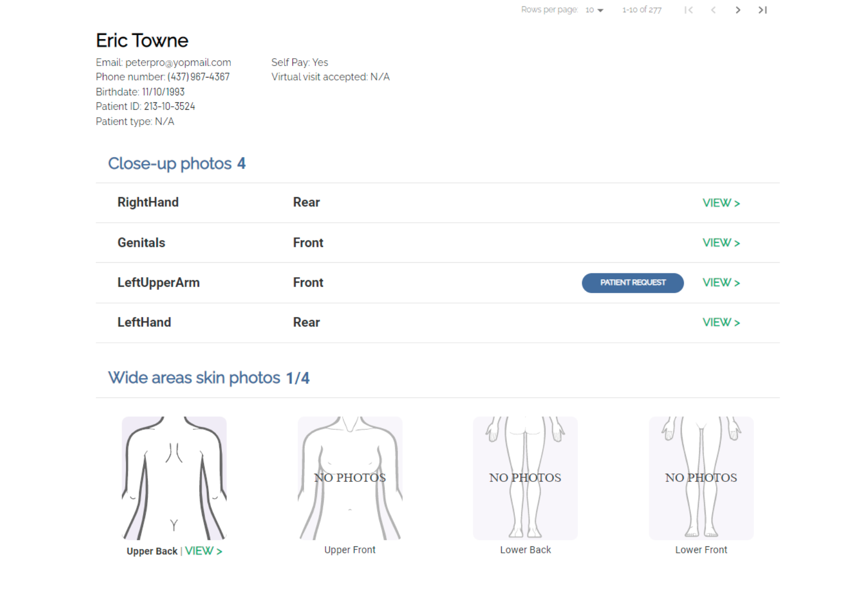Click the chevron next to Upper Back VIEW
This screenshot has height=616, width=868.
coord(219,550)
